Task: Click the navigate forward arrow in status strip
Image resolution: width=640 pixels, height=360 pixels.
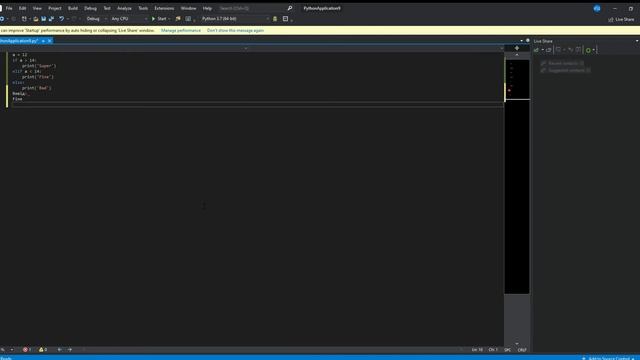Action: (x=70, y=349)
